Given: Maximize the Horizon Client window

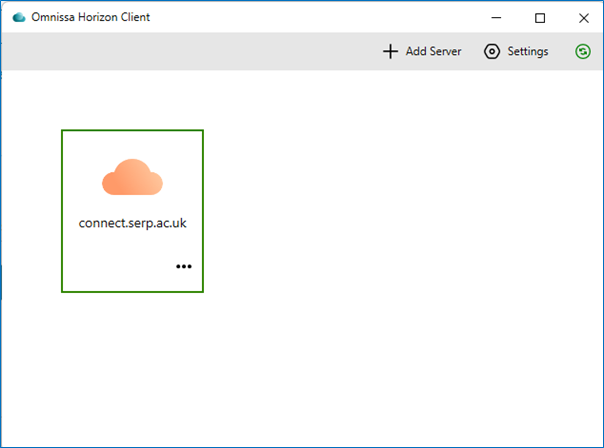Looking at the screenshot, I should 540,18.
